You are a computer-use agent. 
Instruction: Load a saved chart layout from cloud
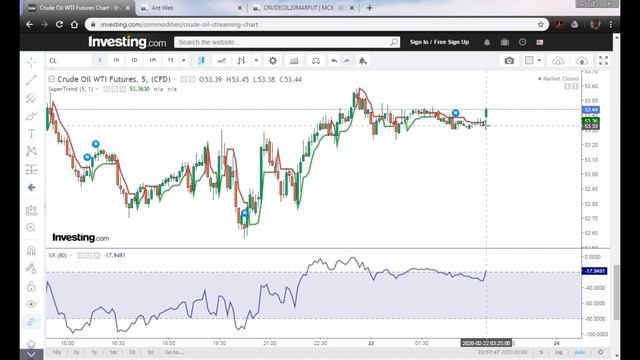[x=558, y=61]
